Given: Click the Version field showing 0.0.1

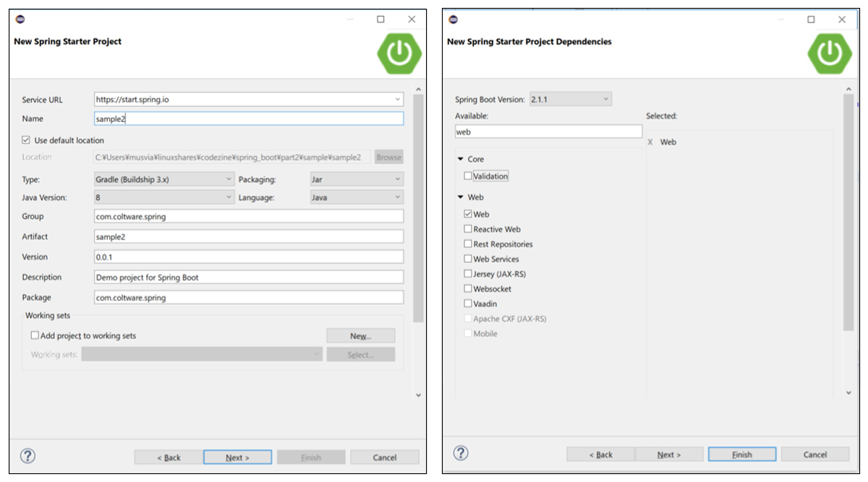Looking at the screenshot, I should pyautogui.click(x=249, y=257).
